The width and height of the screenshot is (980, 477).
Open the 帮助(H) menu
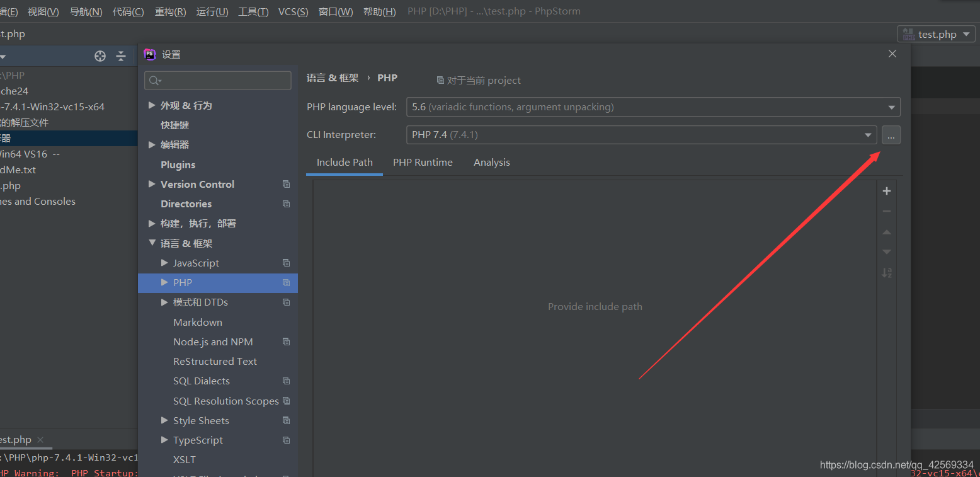click(x=380, y=11)
